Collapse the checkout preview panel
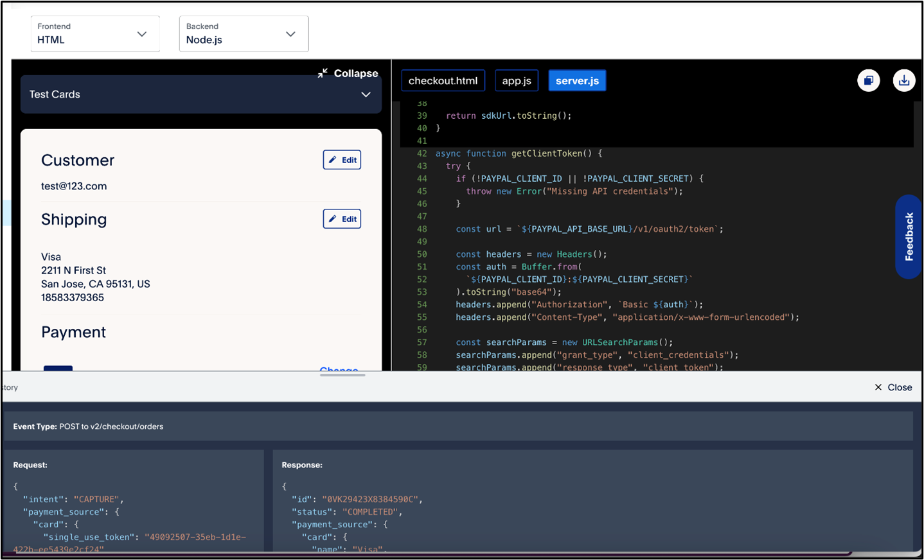 [348, 73]
